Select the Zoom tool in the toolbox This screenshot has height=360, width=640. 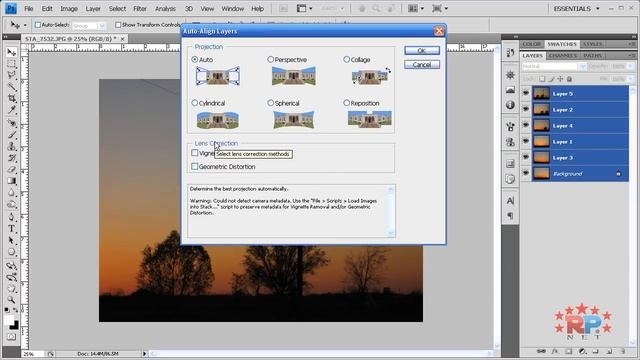[11, 300]
